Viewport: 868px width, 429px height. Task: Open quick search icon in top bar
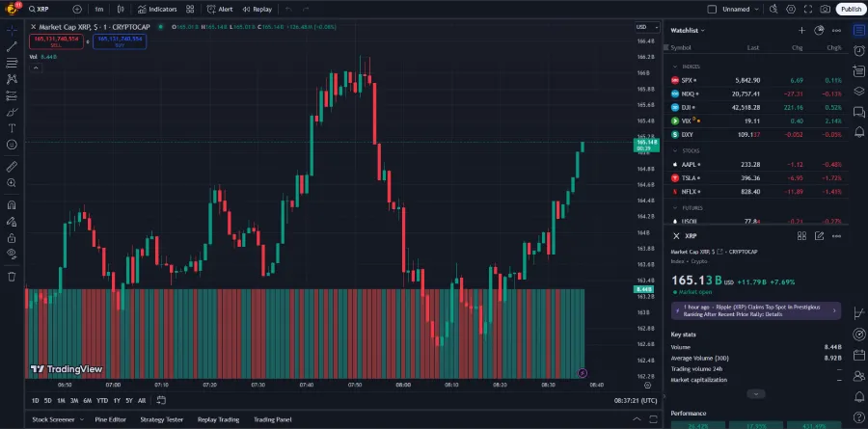(773, 9)
